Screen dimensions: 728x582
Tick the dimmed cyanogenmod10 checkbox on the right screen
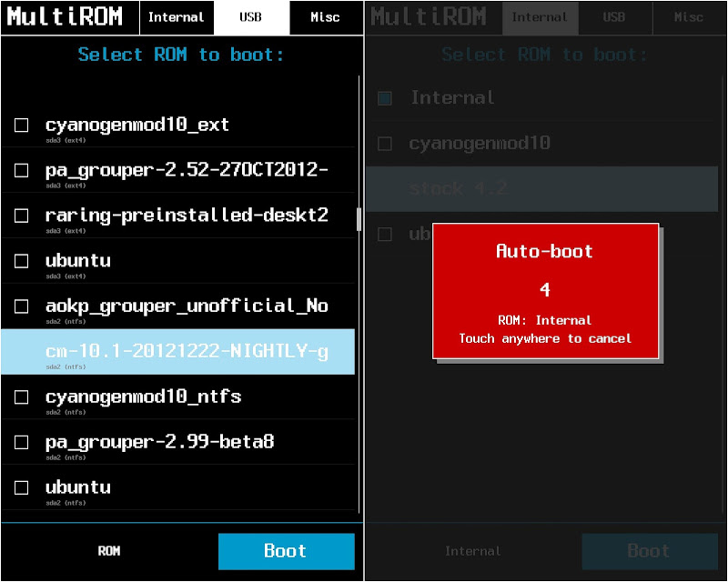(x=385, y=144)
